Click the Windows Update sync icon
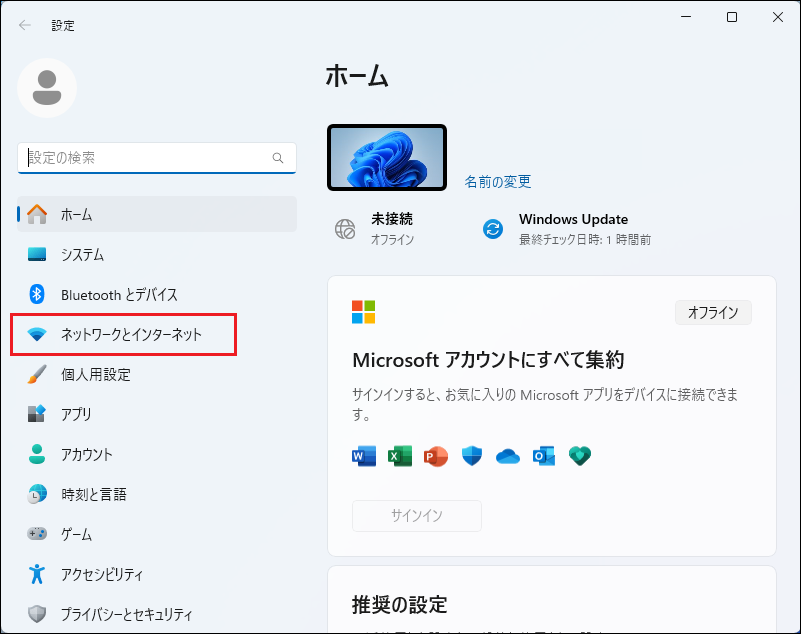This screenshot has height=634, width=801. click(493, 229)
